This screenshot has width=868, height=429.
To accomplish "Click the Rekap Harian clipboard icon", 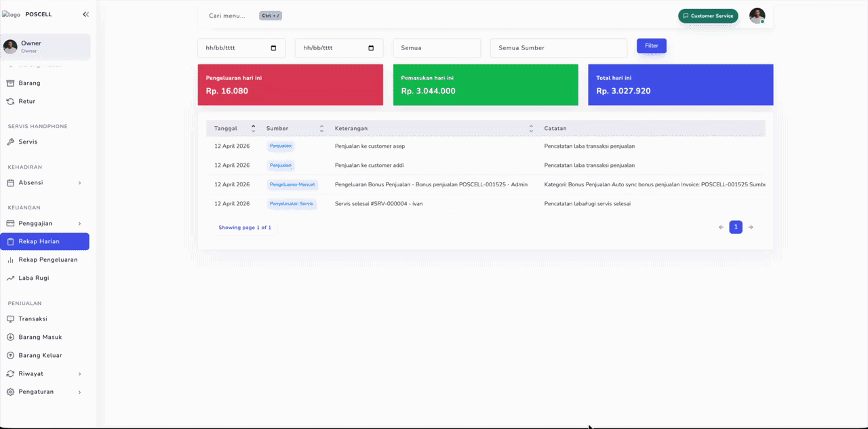I will (10, 242).
